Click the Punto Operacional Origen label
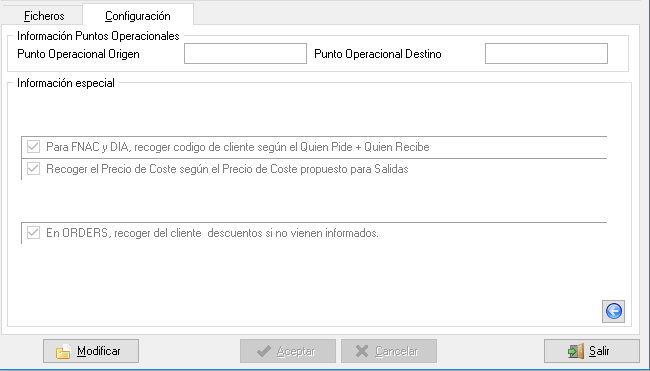The image size is (650, 371). 78,54
